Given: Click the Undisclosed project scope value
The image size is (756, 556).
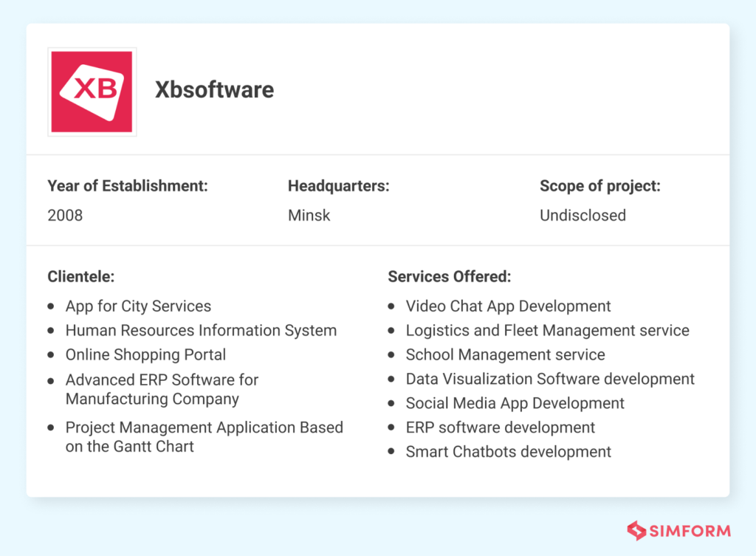Looking at the screenshot, I should (583, 216).
